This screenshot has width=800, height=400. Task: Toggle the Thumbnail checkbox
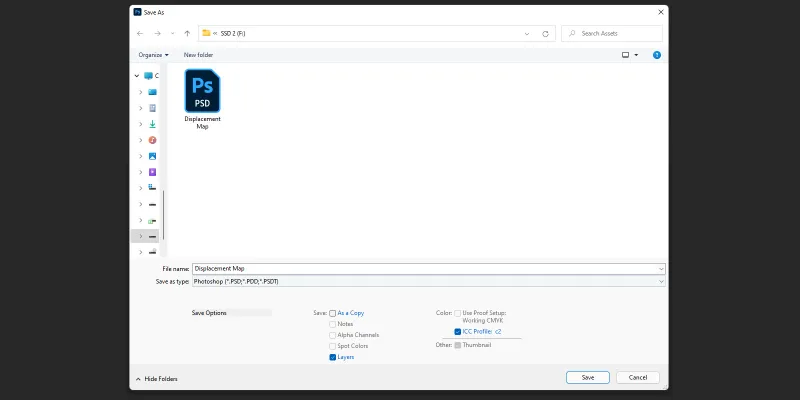[458, 345]
